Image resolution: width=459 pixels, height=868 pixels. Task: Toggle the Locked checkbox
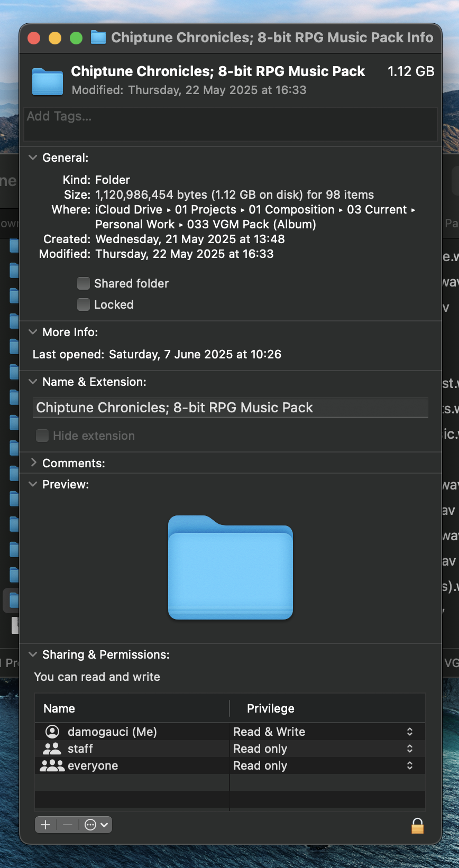[84, 304]
